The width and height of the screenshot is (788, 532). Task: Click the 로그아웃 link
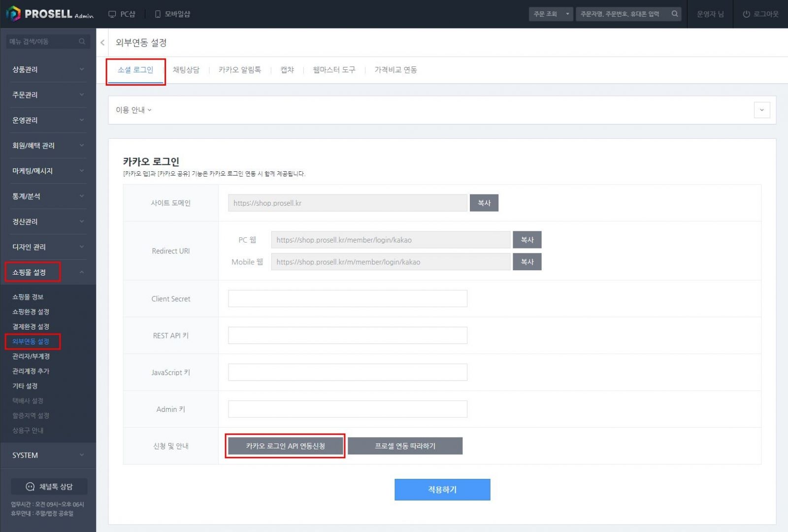(760, 14)
